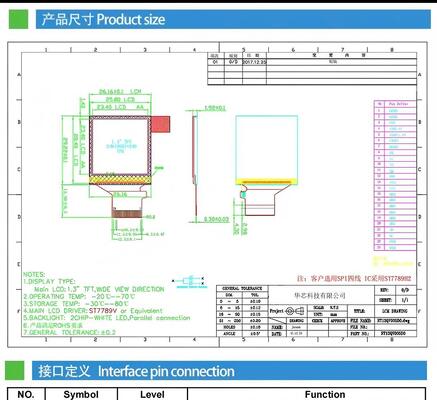Click the red ST7789V driver text

coord(103,311)
